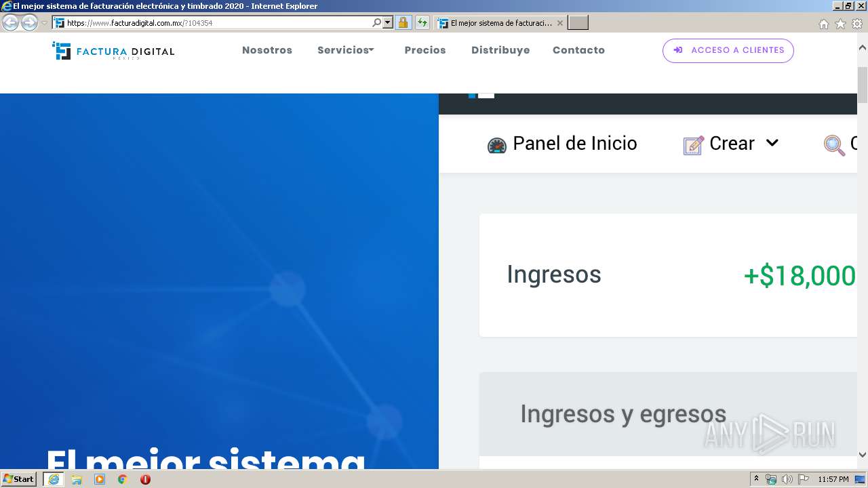Click the page scrollbar down arrow

[x=863, y=455]
